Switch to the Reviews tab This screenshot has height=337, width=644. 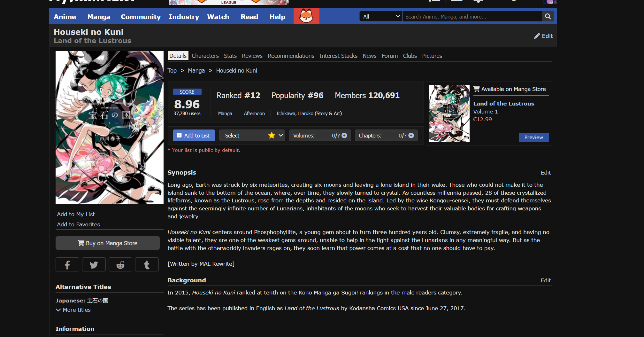[x=252, y=56]
